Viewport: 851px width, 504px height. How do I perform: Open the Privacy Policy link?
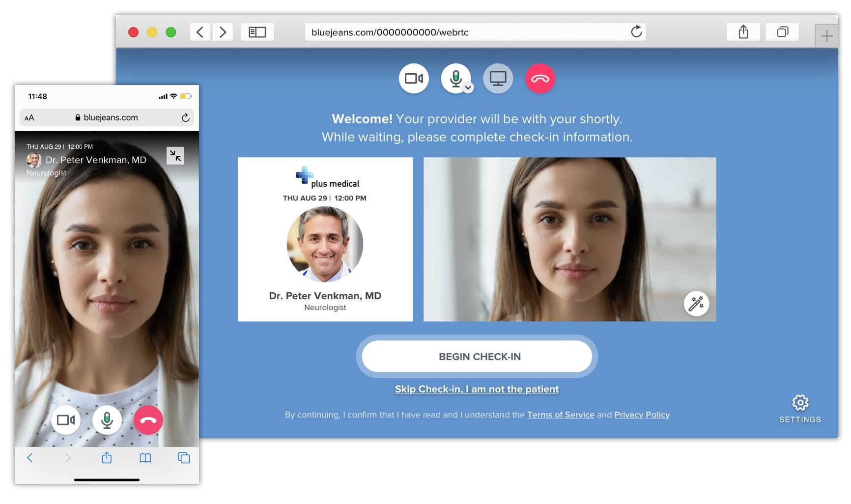[642, 415]
